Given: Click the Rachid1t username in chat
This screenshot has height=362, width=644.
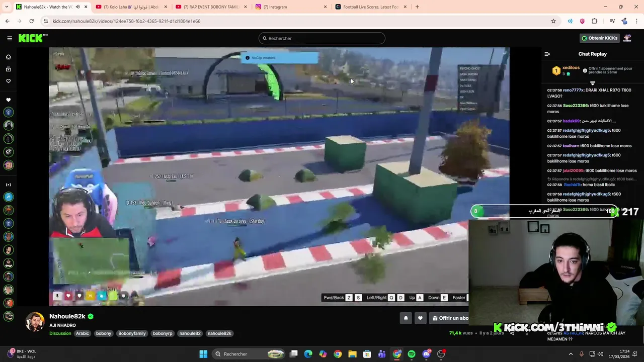Looking at the screenshot, I should coord(572,185).
